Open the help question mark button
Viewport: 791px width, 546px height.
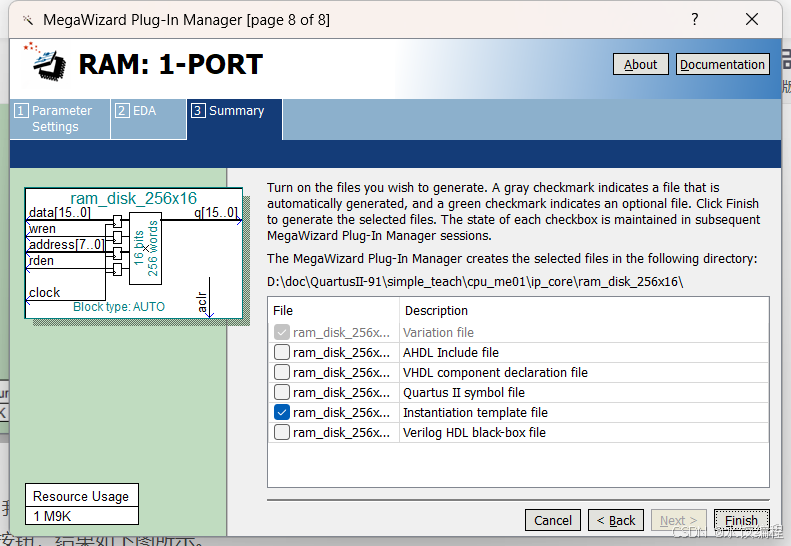click(695, 19)
